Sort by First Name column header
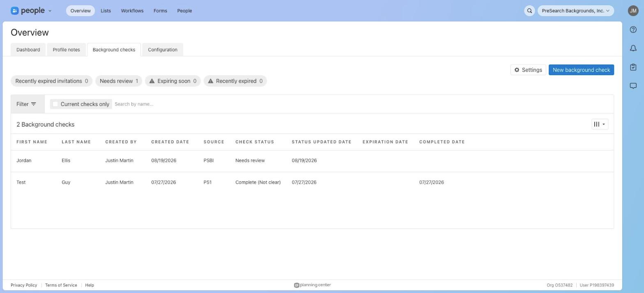The image size is (644, 293). [x=32, y=142]
